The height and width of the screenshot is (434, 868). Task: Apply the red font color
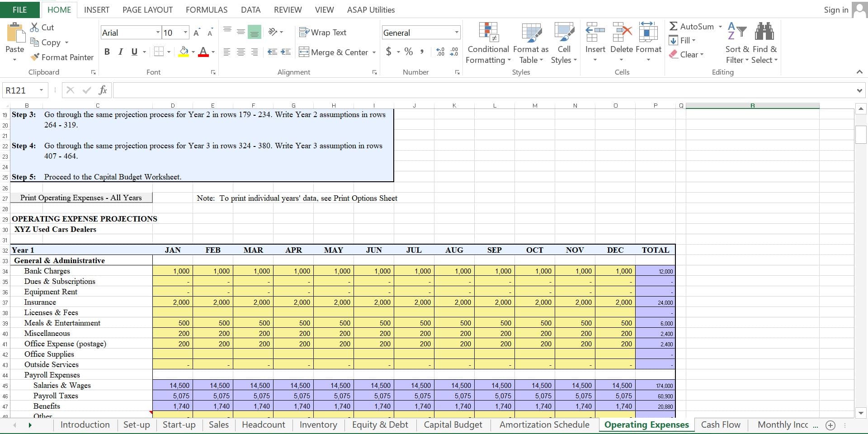(203, 52)
